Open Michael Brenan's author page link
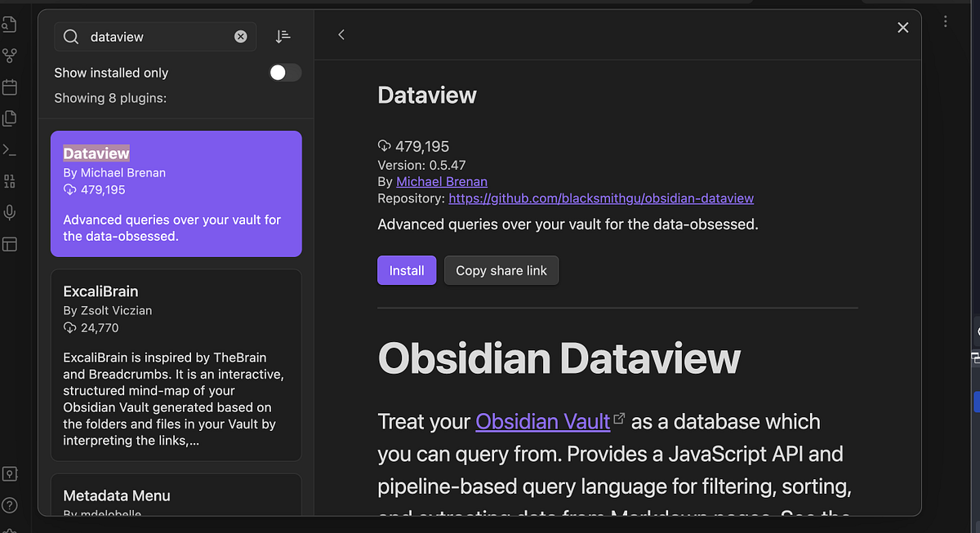The image size is (980, 533). pyautogui.click(x=442, y=181)
